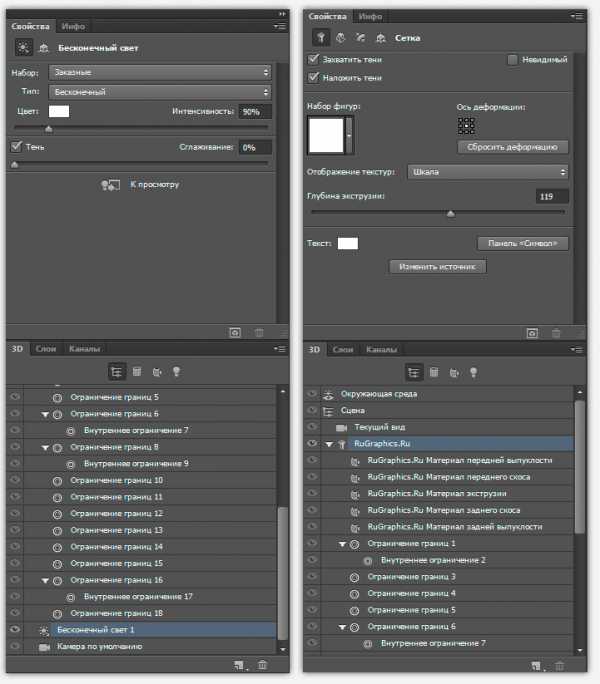Viewport: 600px width, 684px height.
Task: Enable the Невидимый checkbox
Action: (x=513, y=60)
